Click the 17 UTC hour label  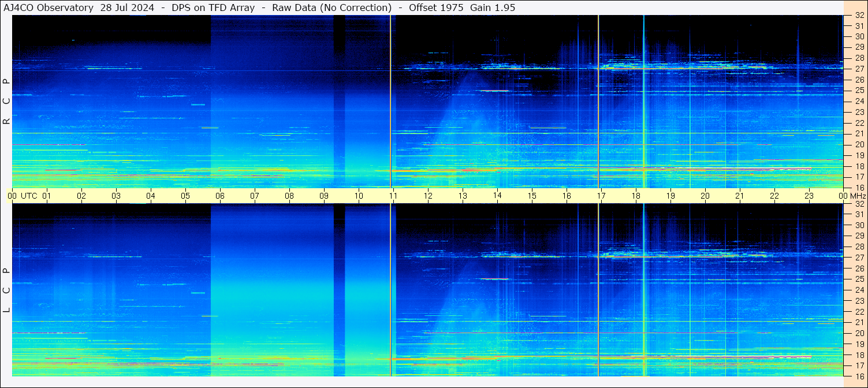(x=601, y=196)
